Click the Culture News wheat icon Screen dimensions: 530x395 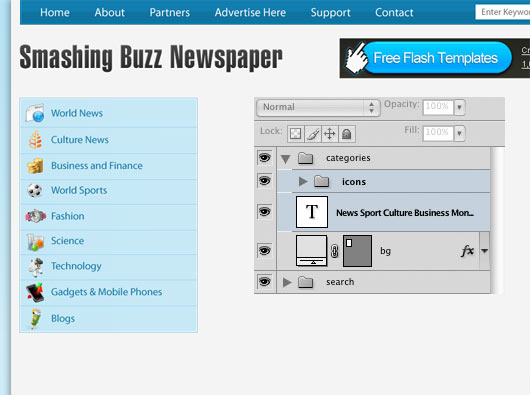[x=35, y=140]
